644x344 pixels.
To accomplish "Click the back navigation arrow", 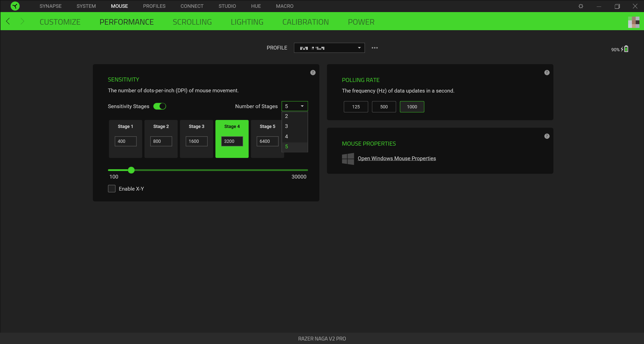I will pos(8,21).
